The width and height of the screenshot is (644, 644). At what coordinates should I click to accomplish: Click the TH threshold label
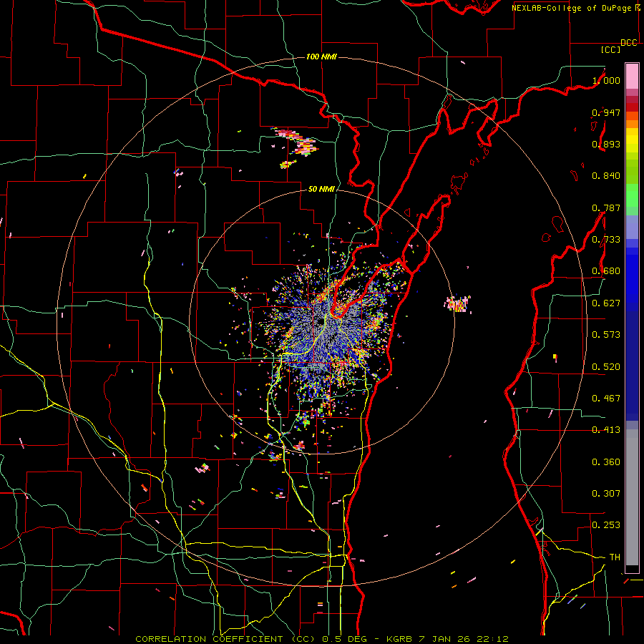coord(615,557)
